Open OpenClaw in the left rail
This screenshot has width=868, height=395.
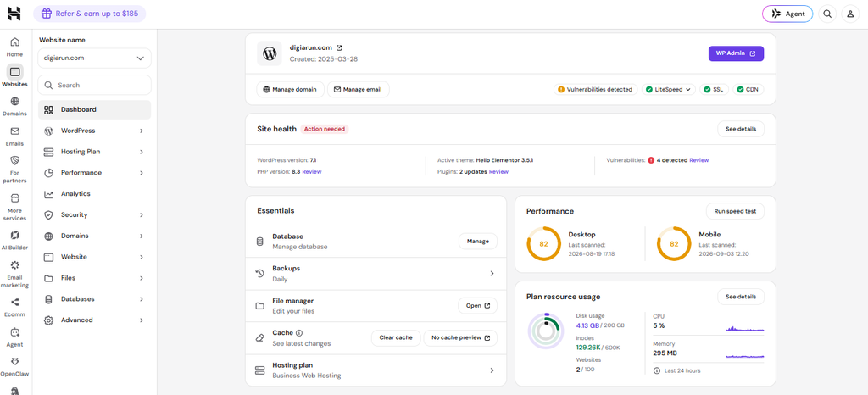15,366
